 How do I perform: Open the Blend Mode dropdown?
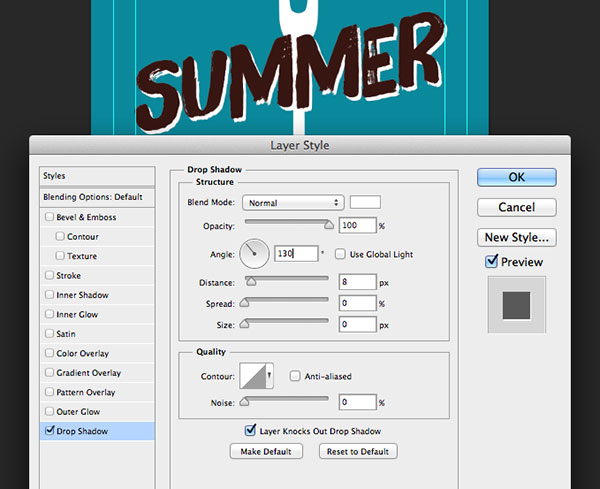(x=293, y=203)
